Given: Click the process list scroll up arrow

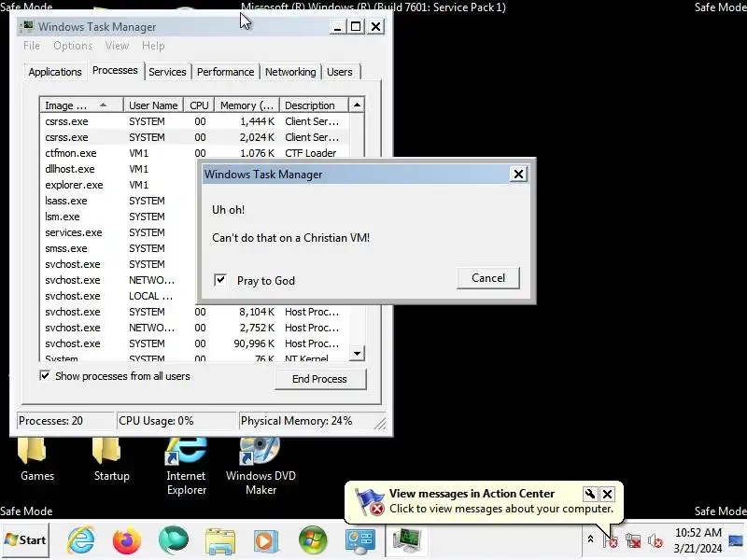Looking at the screenshot, I should (357, 105).
